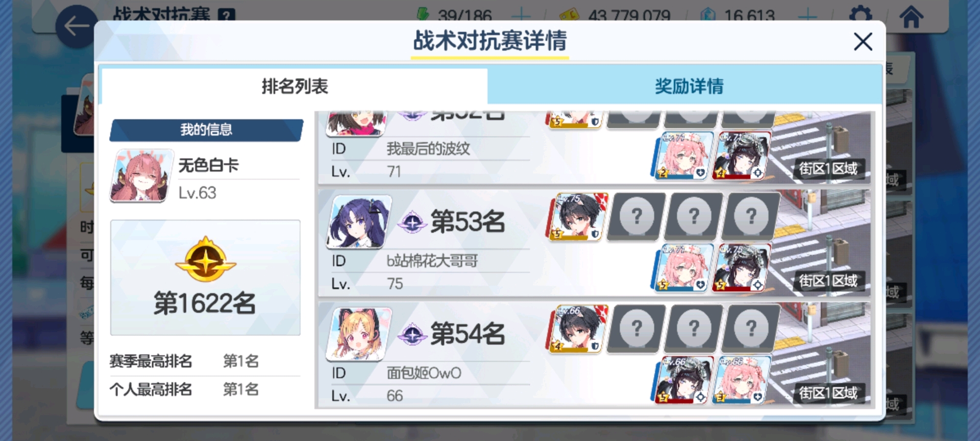The height and width of the screenshot is (441, 980).
Task: Click my pink-haired player avatar
Action: click(x=142, y=176)
